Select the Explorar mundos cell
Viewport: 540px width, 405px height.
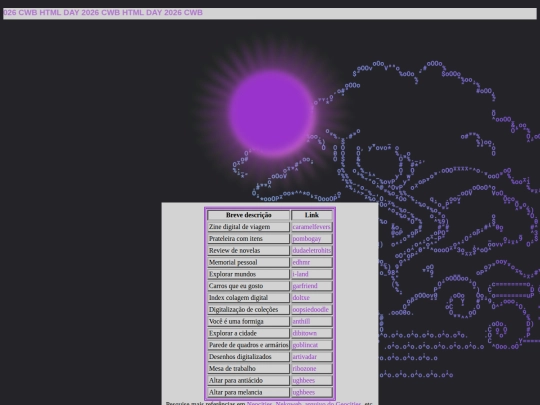coord(248,274)
